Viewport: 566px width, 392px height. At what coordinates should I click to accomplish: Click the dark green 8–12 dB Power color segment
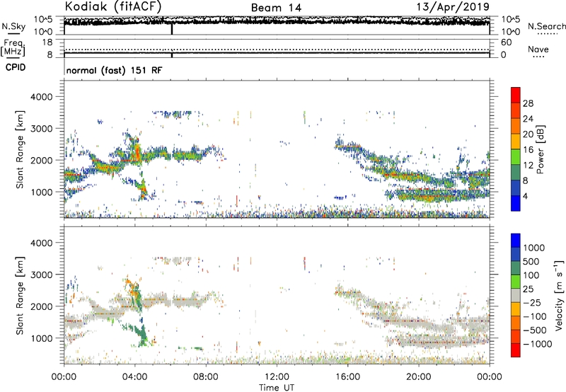[x=516, y=173]
